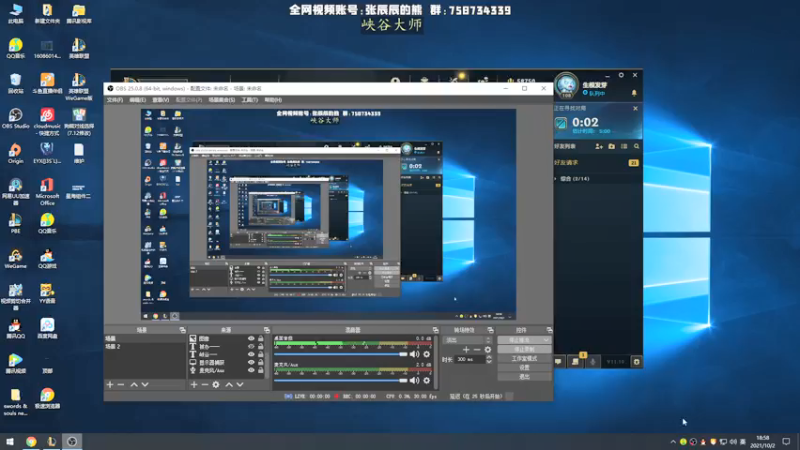The height and width of the screenshot is (450, 800).
Task: Search friends with magnifier icon
Action: pos(636,146)
